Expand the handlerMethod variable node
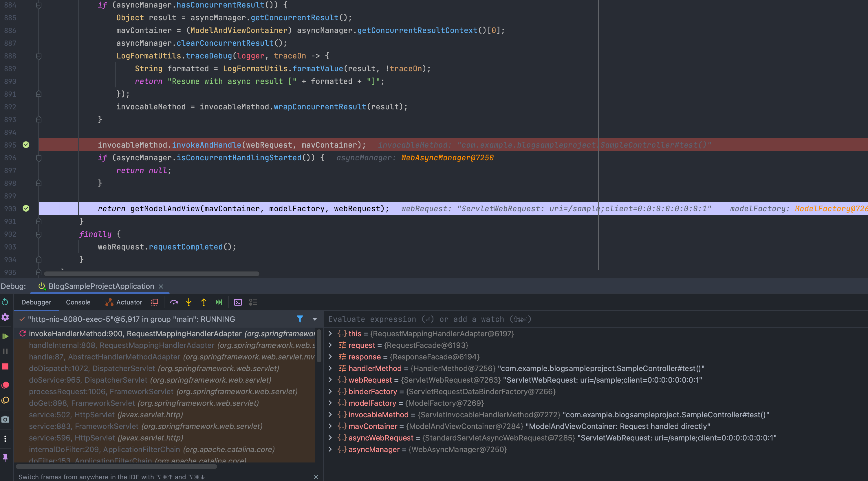The width and height of the screenshot is (868, 481). (x=330, y=368)
